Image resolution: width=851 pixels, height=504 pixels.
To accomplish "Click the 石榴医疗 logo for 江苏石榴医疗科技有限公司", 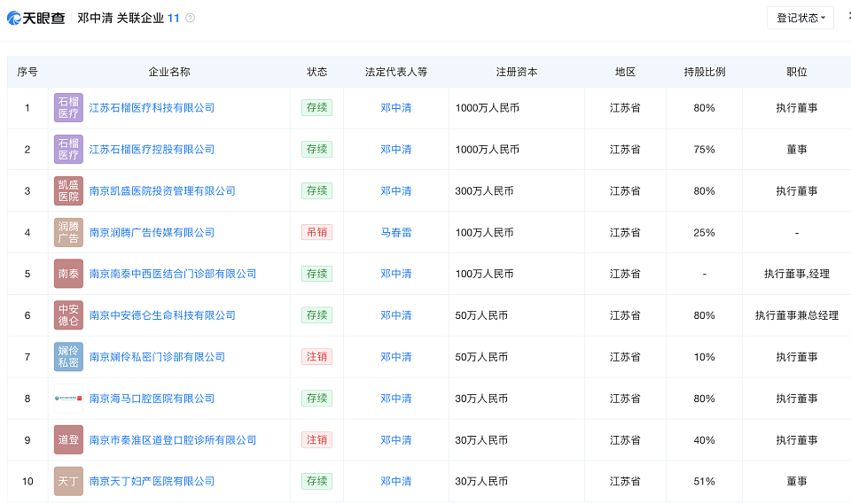I will [68, 107].
